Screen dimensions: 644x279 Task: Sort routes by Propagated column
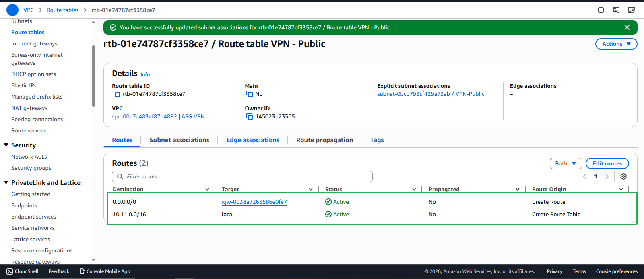pyautogui.click(x=518, y=189)
